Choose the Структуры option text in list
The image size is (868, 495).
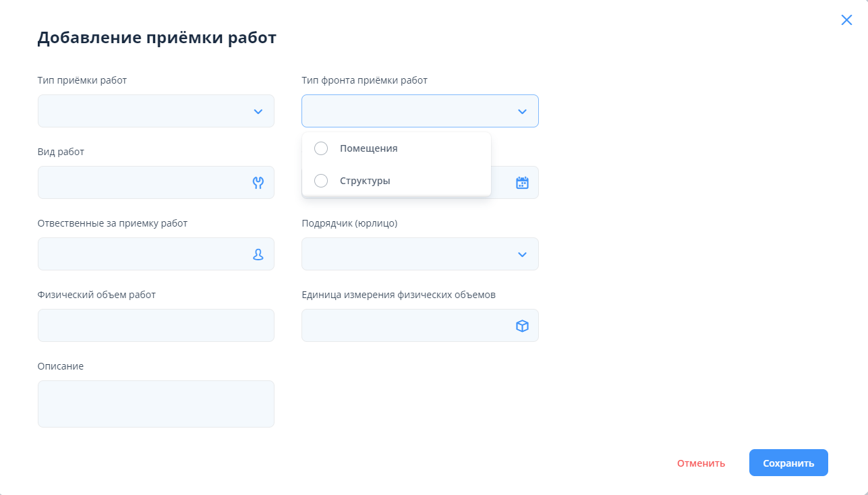[x=365, y=181]
